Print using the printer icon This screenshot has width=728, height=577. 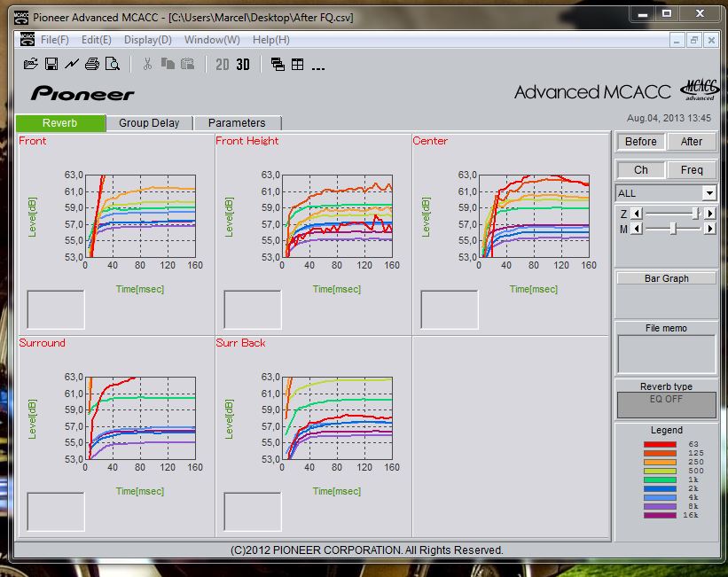(92, 64)
